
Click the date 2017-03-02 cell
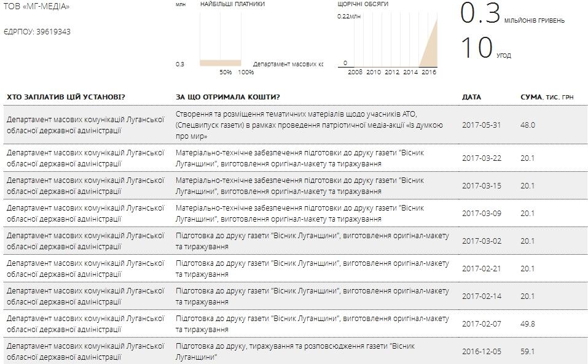click(x=482, y=241)
